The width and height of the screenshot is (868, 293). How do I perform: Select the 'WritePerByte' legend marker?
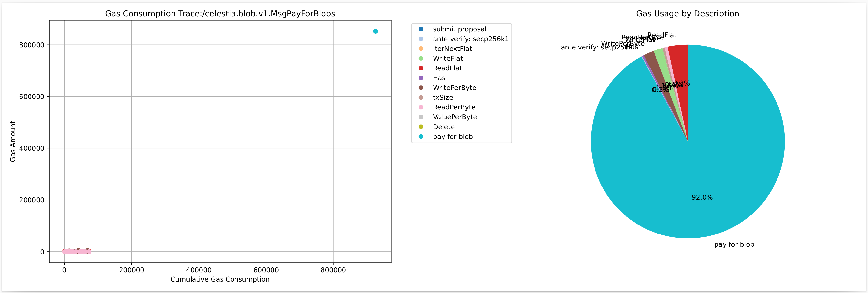(421, 88)
